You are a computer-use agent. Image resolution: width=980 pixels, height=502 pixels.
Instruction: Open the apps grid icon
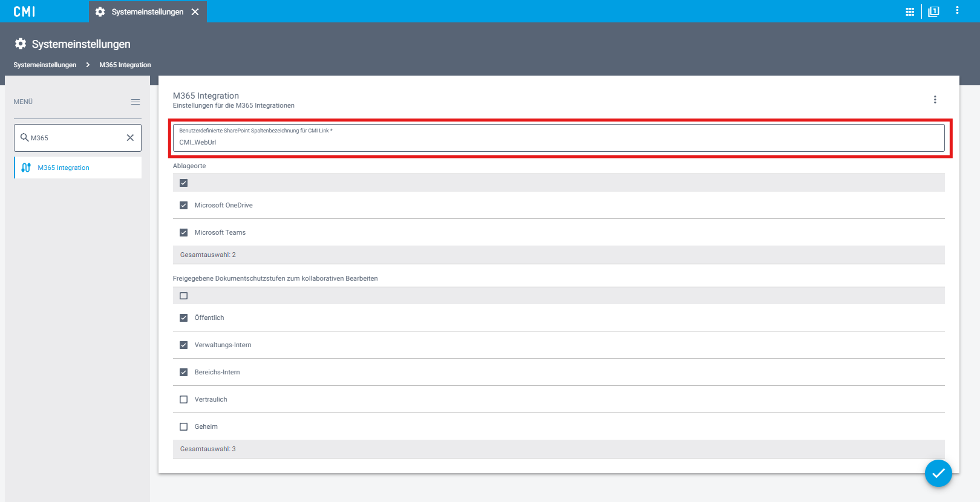(x=909, y=11)
